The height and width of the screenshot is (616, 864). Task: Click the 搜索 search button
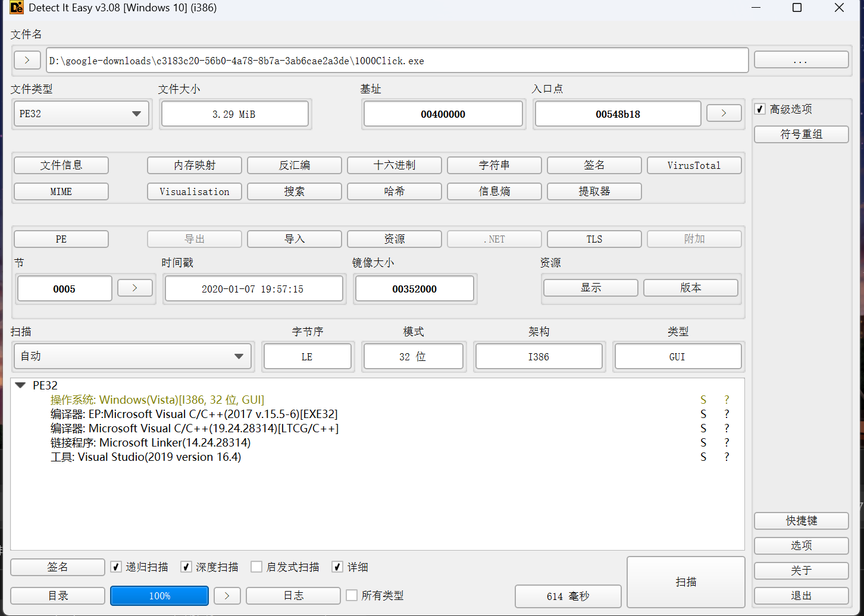pos(295,191)
